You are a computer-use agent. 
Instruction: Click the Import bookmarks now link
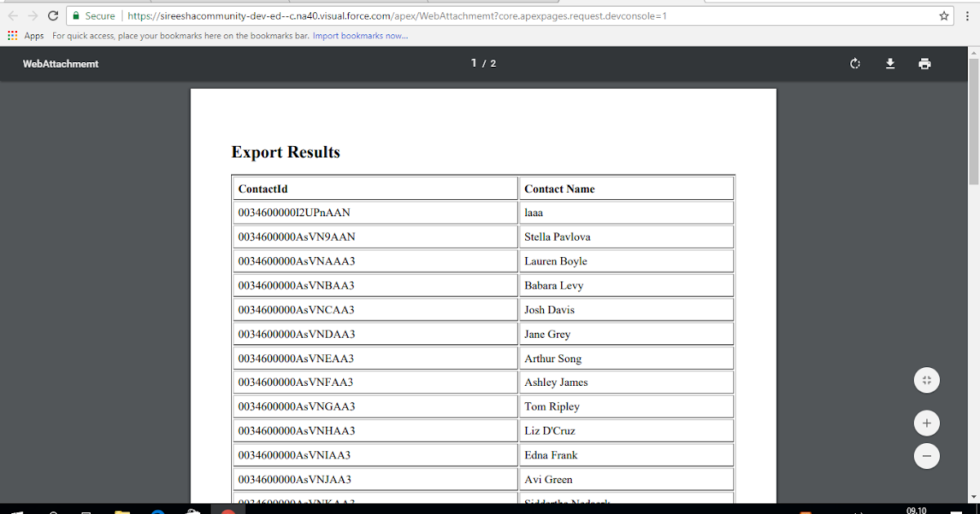tap(360, 35)
